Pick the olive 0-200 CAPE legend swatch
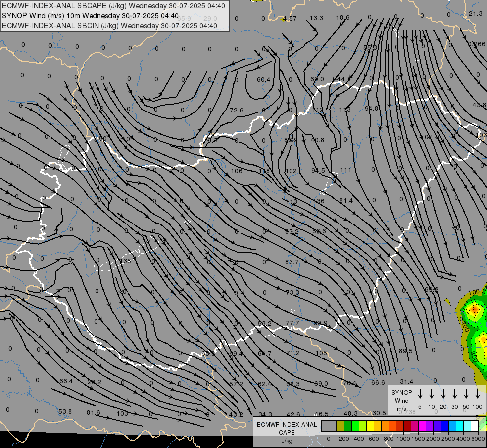The width and height of the screenshot is (487, 448). click(340, 426)
